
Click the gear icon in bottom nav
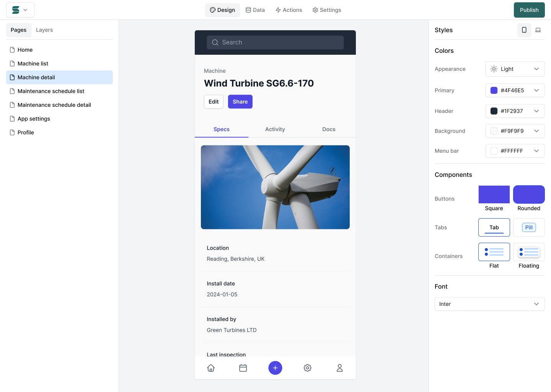307,368
